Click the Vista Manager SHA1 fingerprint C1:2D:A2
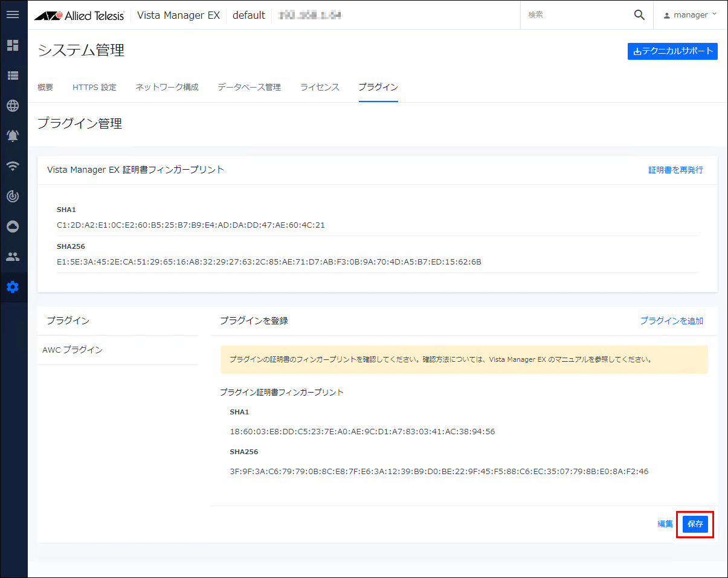Image resolution: width=728 pixels, height=578 pixels. coord(191,225)
